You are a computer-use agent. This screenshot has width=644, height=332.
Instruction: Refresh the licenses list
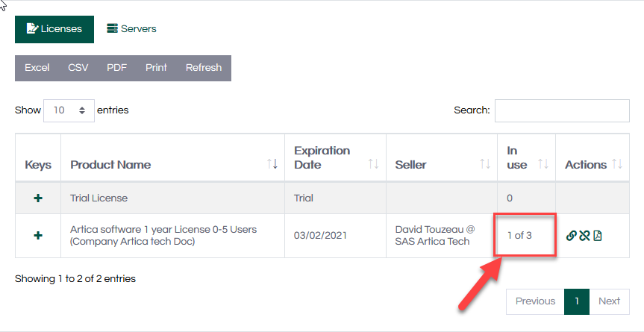pyautogui.click(x=204, y=68)
